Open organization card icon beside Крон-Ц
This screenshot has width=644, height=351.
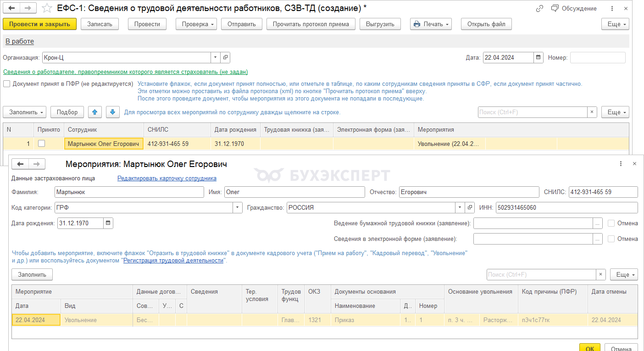(x=225, y=58)
